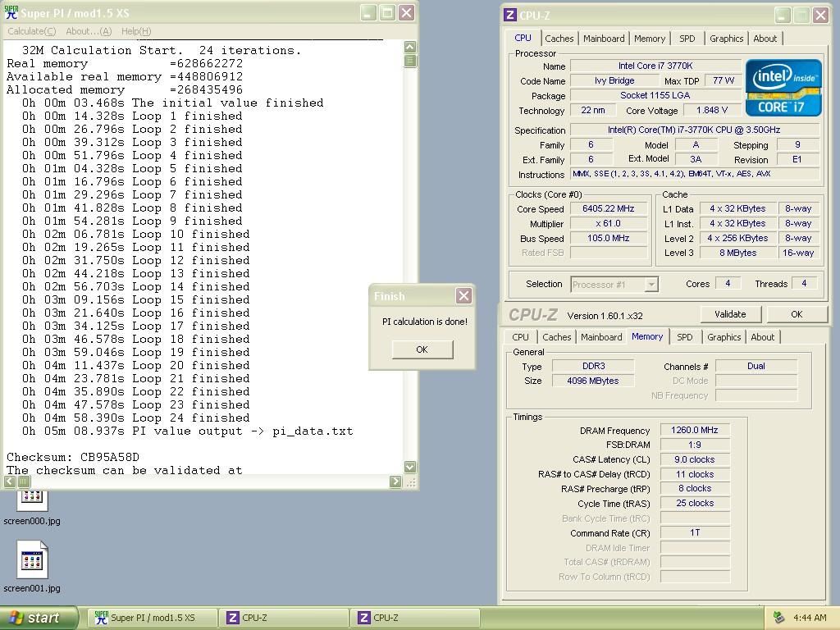Click Super PI horizontal scrollbar left arrow

tap(10, 481)
